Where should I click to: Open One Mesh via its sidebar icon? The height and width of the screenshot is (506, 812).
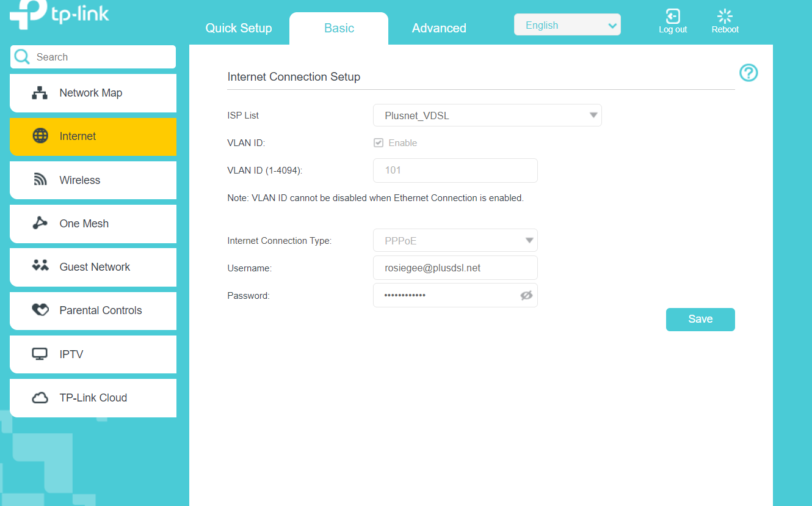pyautogui.click(x=40, y=223)
